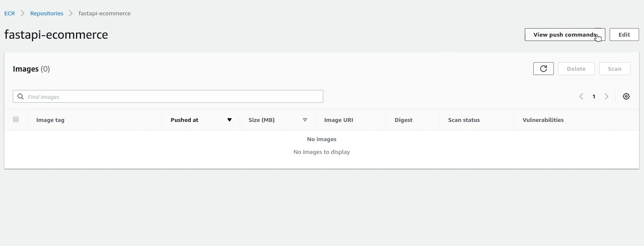The height and width of the screenshot is (246, 644).
Task: Sort by Pushed at descending arrow
Action: point(229,120)
